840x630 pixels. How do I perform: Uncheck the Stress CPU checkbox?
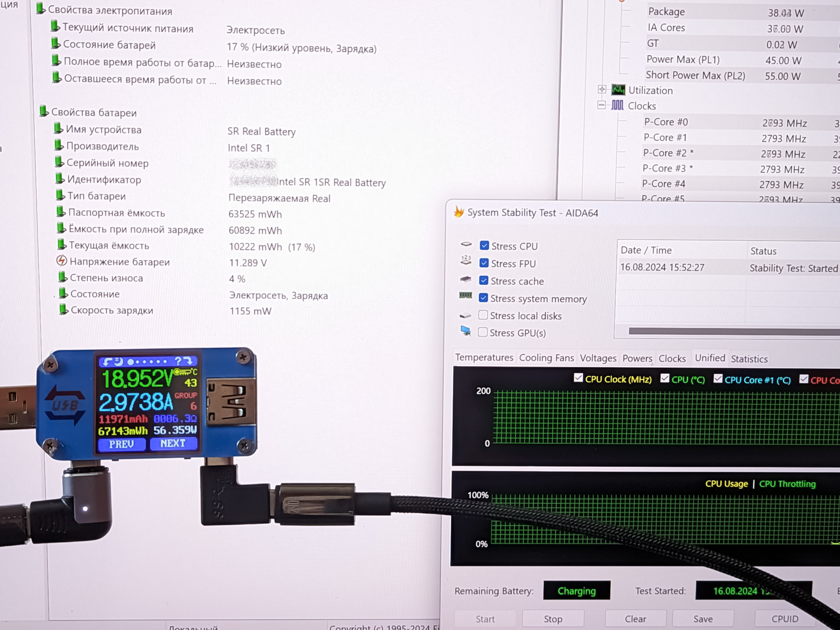pyautogui.click(x=484, y=245)
